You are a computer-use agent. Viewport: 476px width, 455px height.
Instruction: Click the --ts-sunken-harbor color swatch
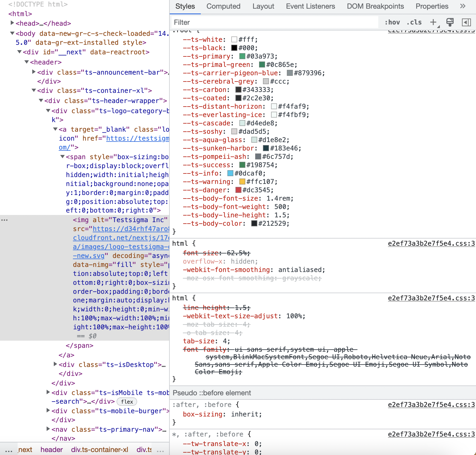(x=266, y=148)
